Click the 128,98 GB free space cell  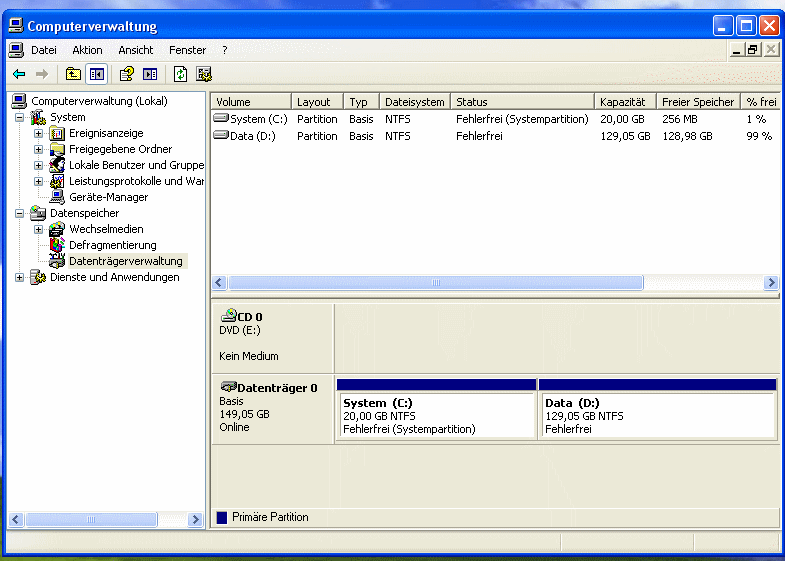687,136
